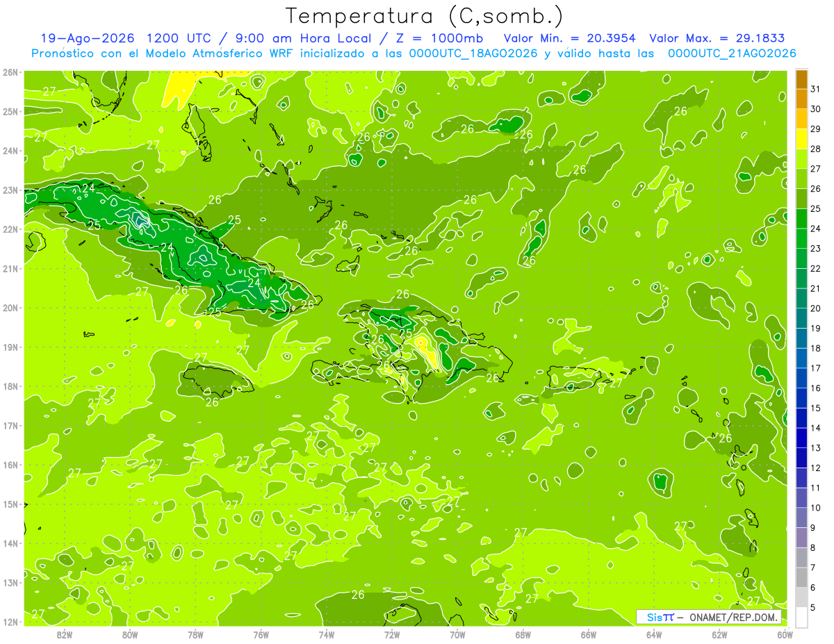834x644 pixels.
Task: Click legend value "10" on the color scale
Action: coord(815,508)
